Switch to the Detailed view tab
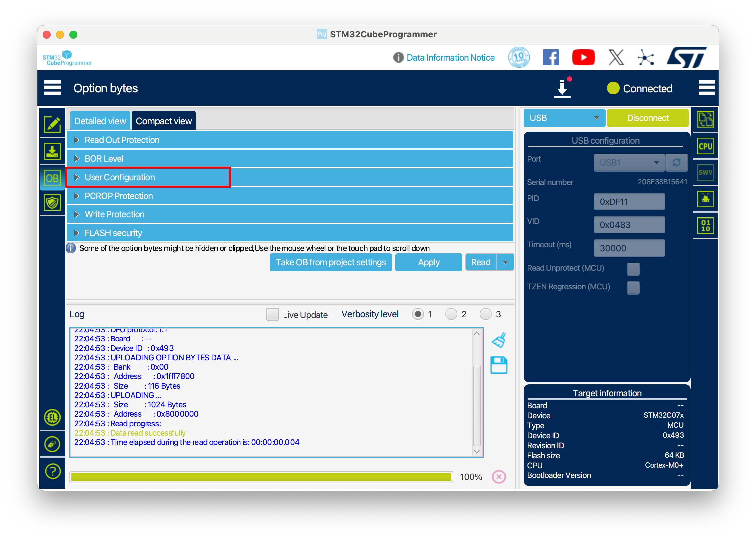This screenshot has height=540, width=756. [100, 120]
